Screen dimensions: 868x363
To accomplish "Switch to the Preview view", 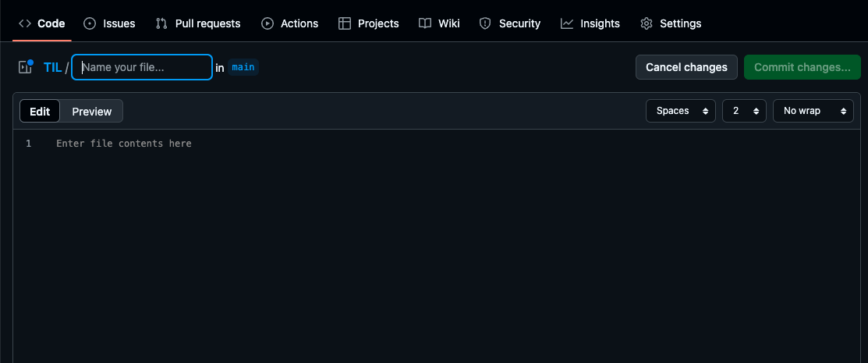I will point(92,112).
